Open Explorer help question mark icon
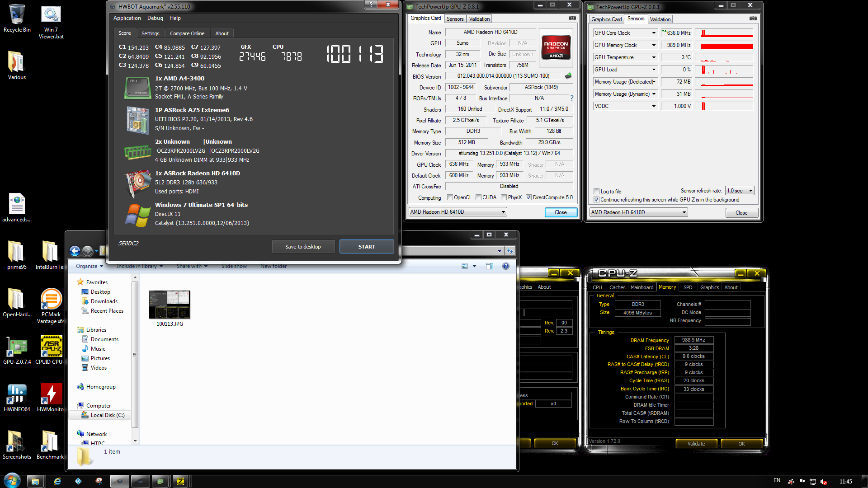The width and height of the screenshot is (868, 488). tap(506, 266)
